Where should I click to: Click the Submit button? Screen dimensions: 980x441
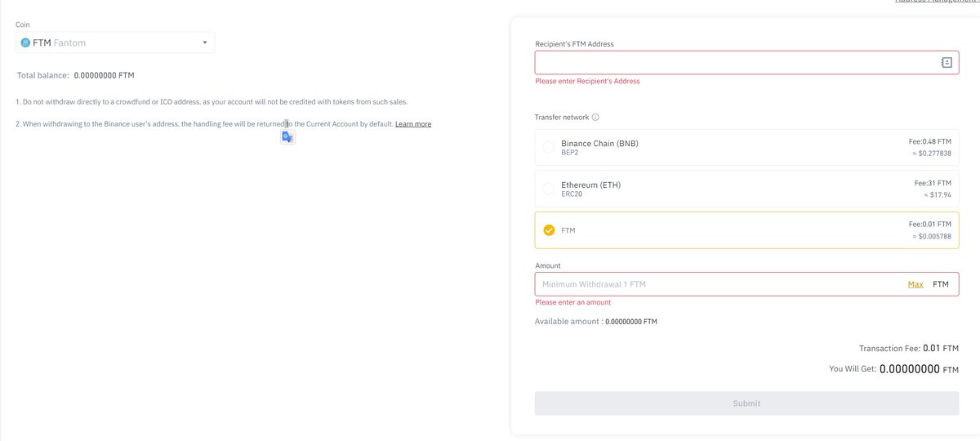pyautogui.click(x=746, y=403)
